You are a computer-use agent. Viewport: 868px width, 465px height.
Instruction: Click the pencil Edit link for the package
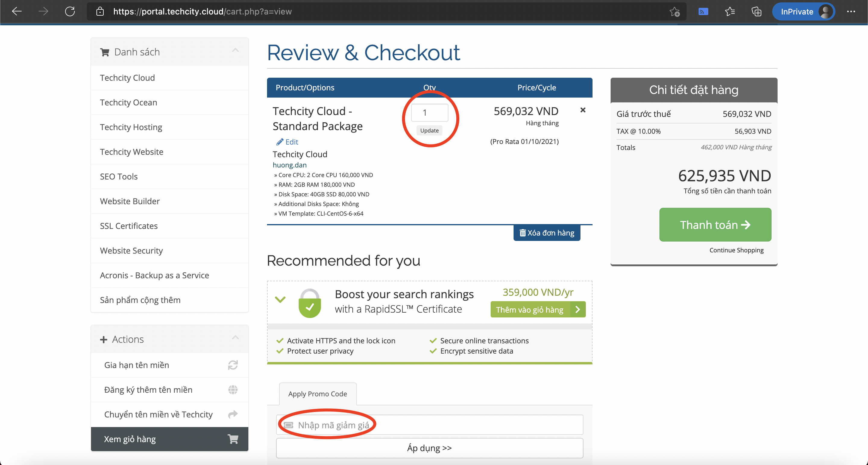[x=288, y=142]
